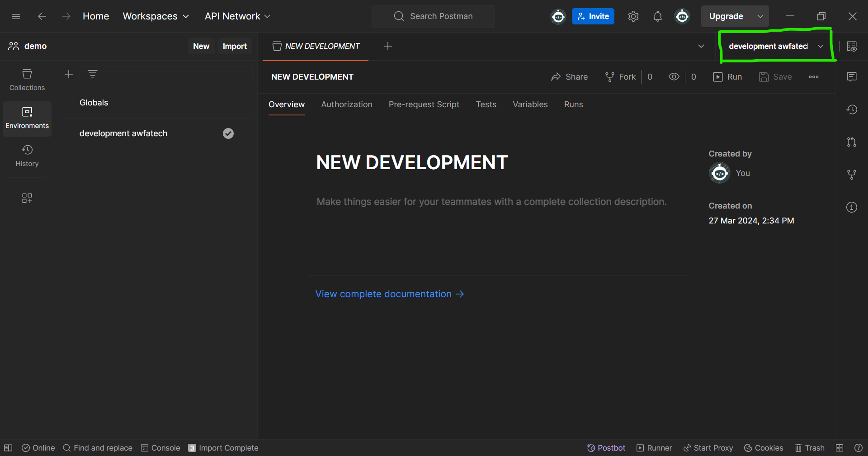Click the watch eye icon for collection

(674, 77)
